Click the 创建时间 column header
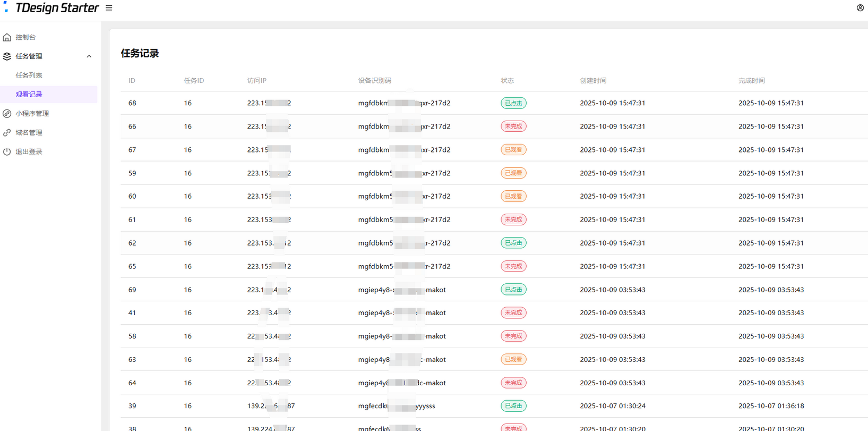Viewport: 868px width, 431px height. click(593, 81)
